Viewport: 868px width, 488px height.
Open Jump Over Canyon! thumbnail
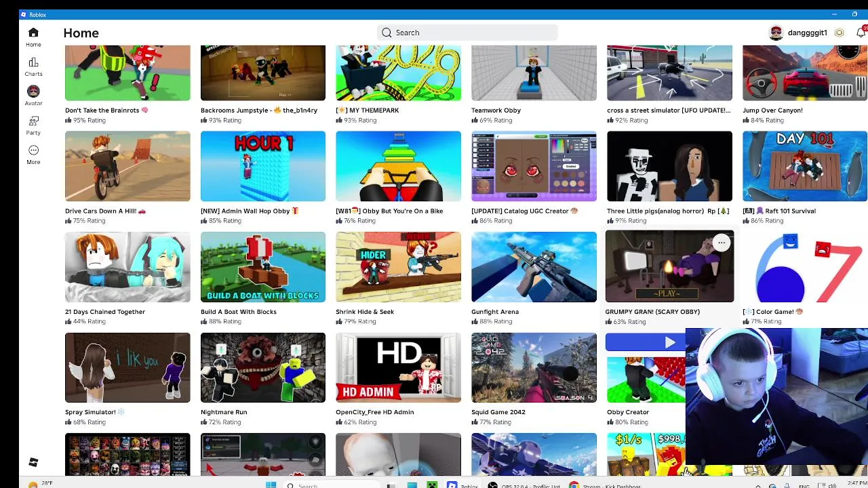coord(805,73)
